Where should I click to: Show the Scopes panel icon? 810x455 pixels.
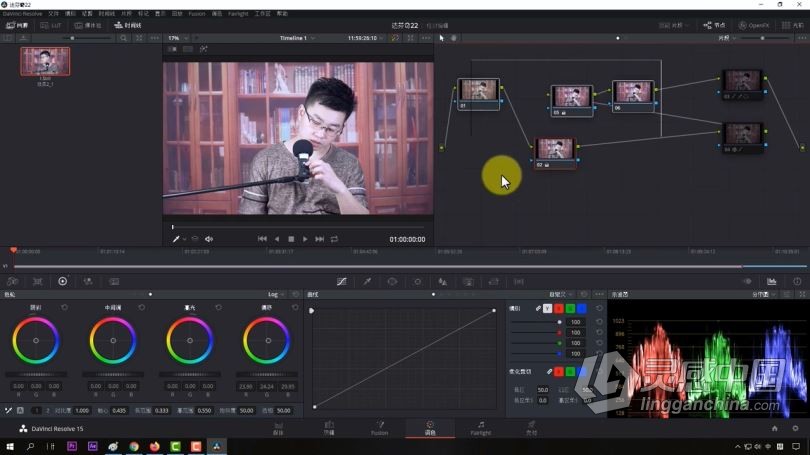coord(772,281)
